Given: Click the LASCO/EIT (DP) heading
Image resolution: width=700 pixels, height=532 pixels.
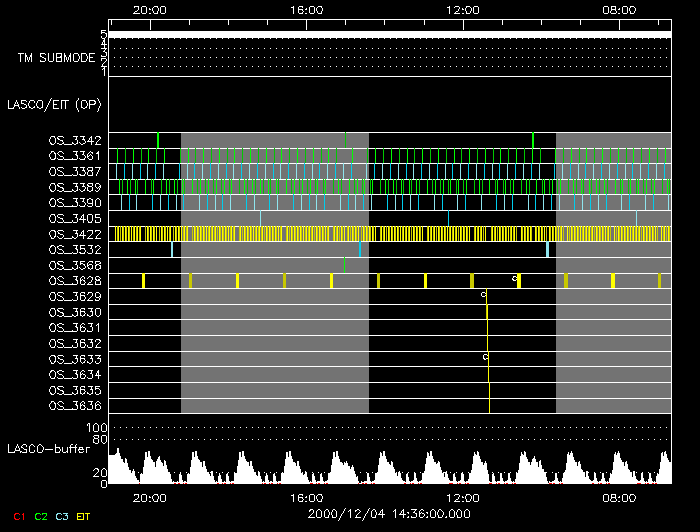Looking at the screenshot, I should (55, 104).
